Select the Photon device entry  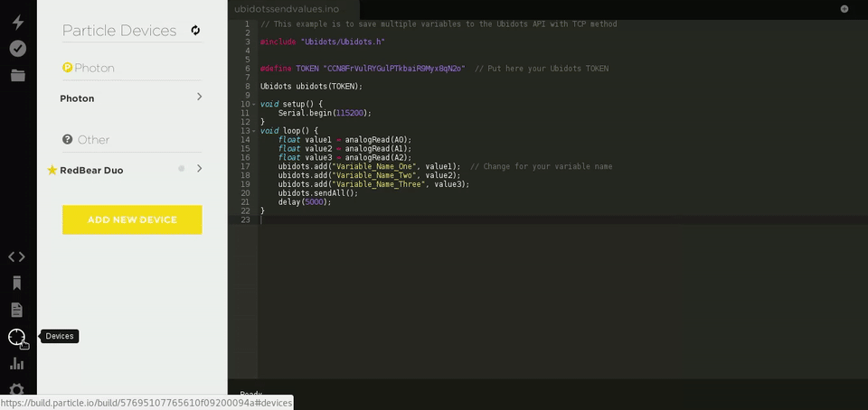tap(77, 98)
